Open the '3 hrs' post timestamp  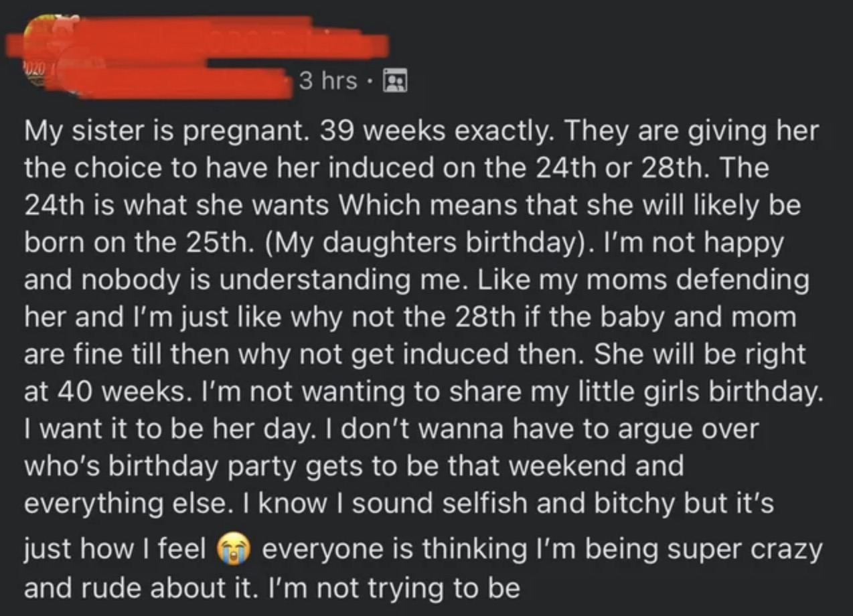coord(327,82)
